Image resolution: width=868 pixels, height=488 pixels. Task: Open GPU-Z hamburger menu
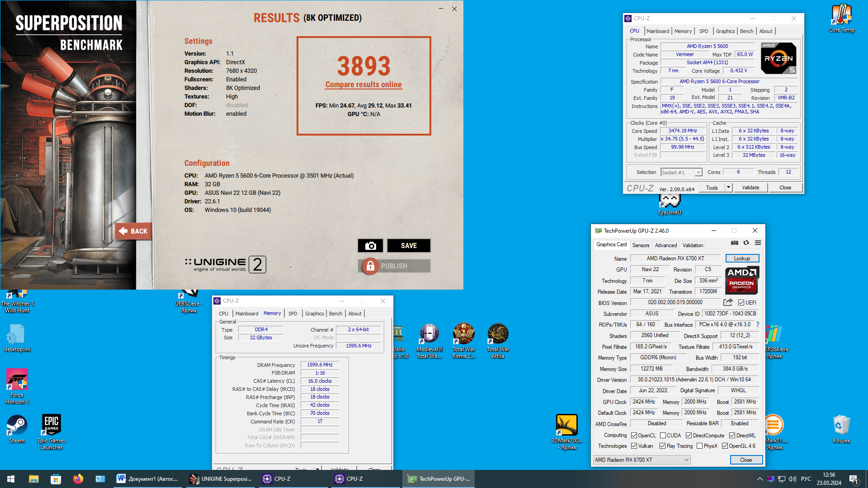coord(758,243)
